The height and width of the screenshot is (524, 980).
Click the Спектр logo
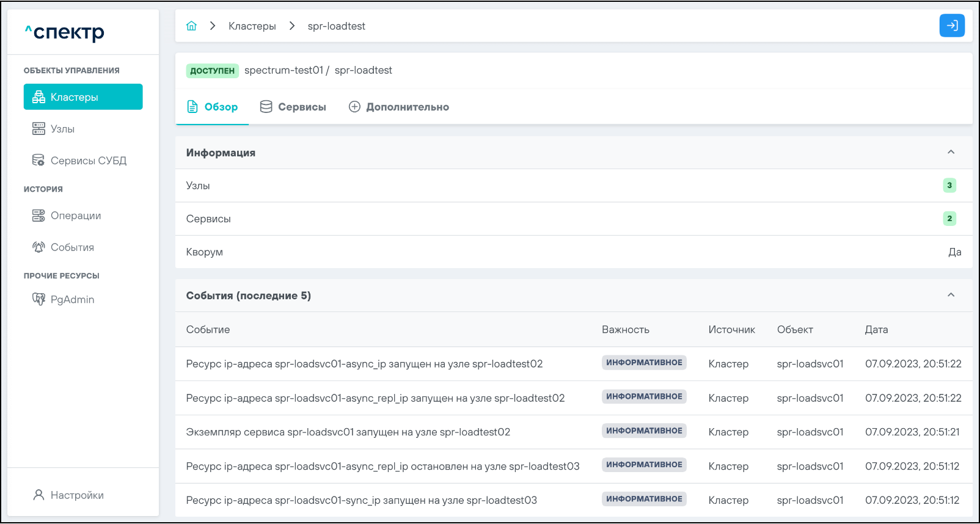click(65, 32)
